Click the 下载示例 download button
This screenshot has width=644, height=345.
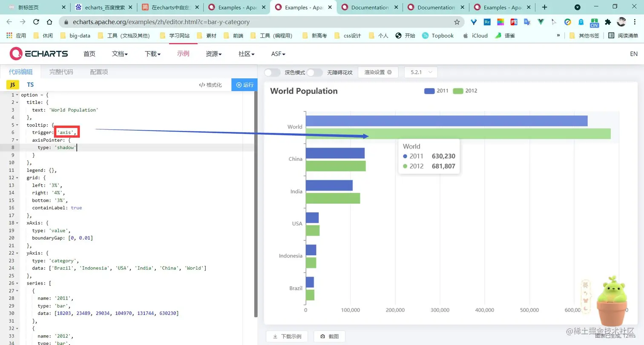point(287,336)
